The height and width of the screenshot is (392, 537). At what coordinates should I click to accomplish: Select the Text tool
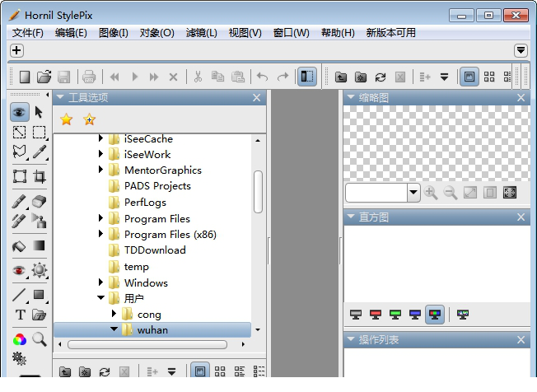pyautogui.click(x=21, y=315)
